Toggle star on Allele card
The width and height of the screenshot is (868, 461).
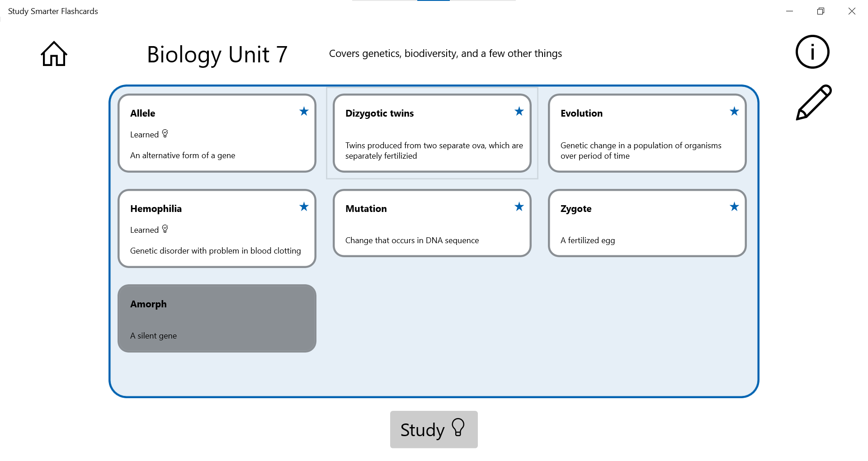(304, 111)
